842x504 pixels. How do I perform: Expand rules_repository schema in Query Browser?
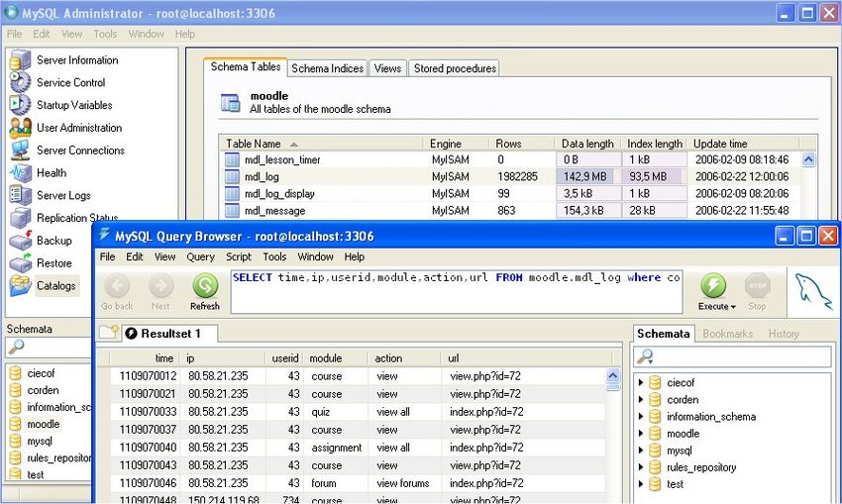click(x=641, y=467)
